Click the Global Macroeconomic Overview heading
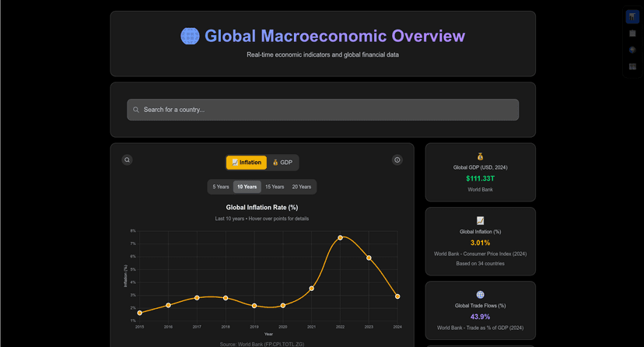 (334, 36)
